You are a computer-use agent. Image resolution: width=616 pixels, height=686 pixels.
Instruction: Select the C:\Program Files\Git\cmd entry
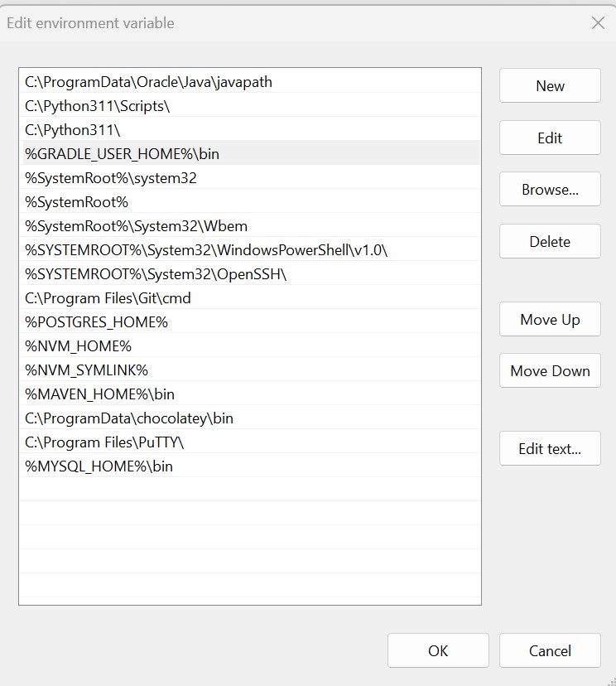pos(108,298)
